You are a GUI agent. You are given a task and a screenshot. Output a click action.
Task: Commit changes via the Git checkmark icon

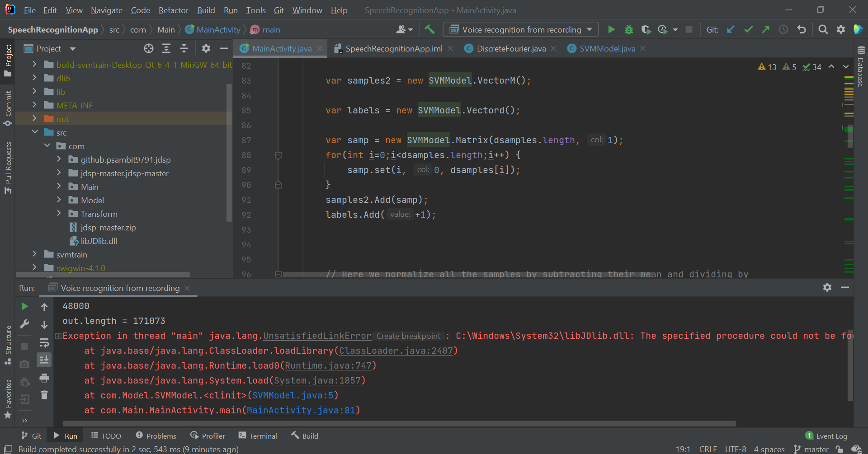(x=748, y=29)
